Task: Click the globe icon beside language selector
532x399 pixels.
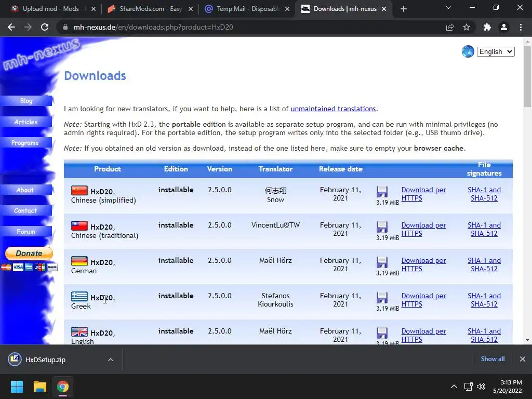Action: click(468, 51)
